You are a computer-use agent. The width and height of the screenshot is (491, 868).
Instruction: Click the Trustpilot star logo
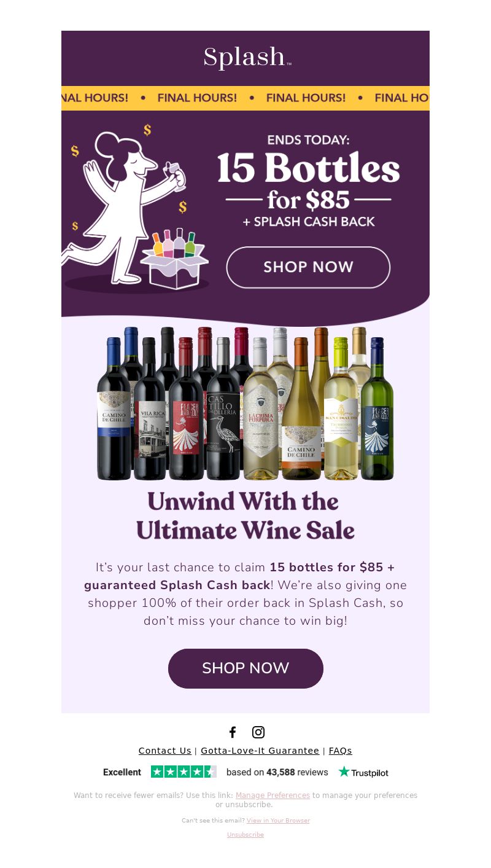363,772
